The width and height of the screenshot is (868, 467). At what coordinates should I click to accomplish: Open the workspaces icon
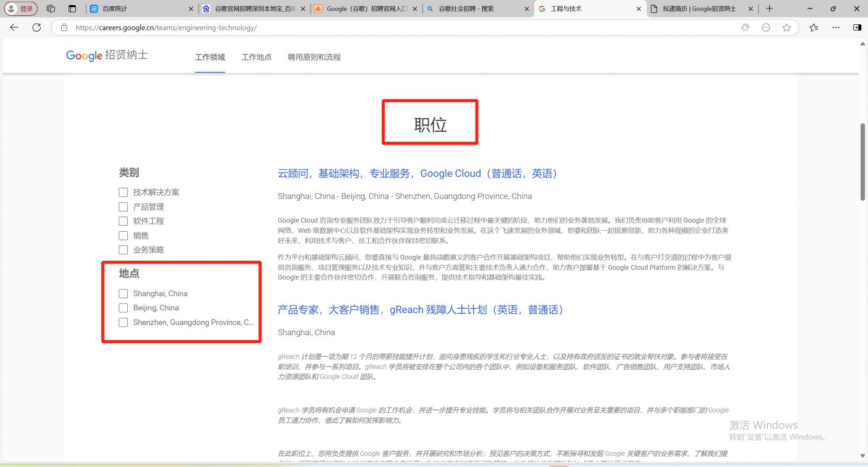click(51, 8)
